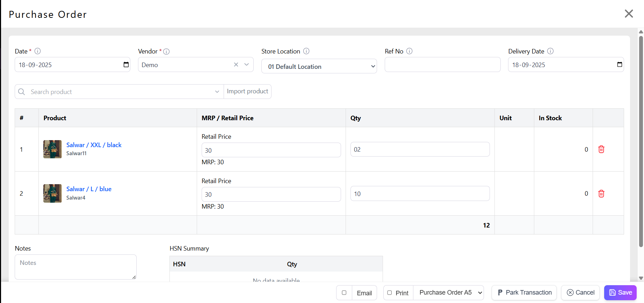The width and height of the screenshot is (644, 303).
Task: Click the Ref No info icon
Action: (x=409, y=51)
